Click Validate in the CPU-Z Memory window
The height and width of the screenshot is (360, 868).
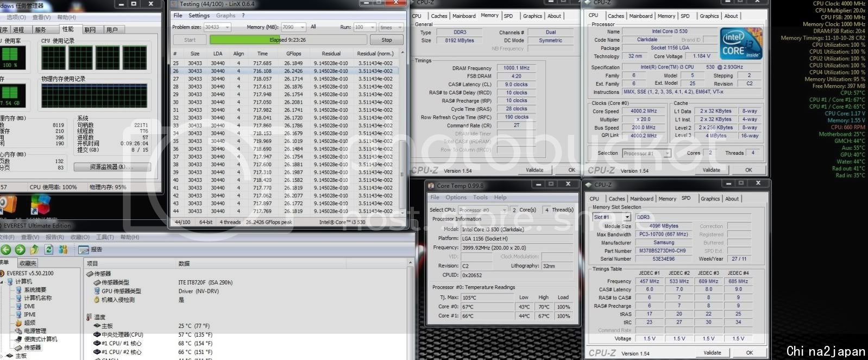click(534, 170)
